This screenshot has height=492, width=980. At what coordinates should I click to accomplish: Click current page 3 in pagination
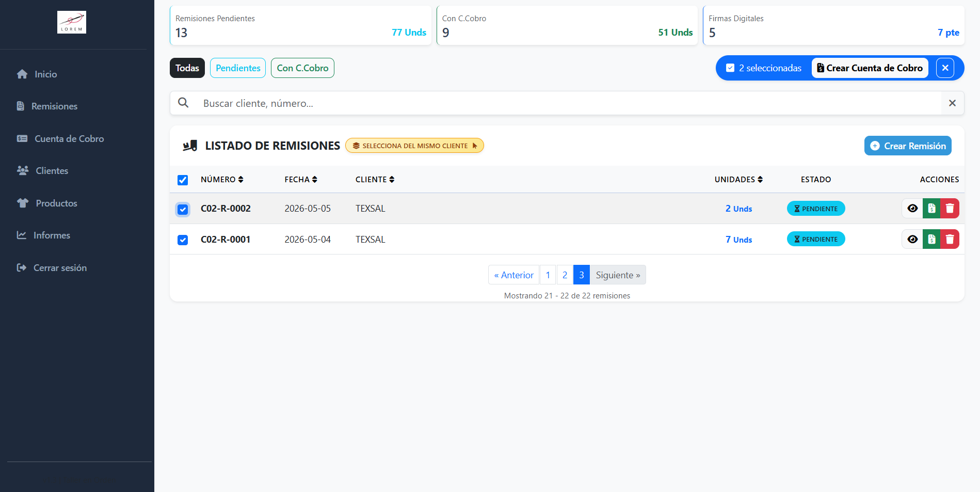pos(582,275)
